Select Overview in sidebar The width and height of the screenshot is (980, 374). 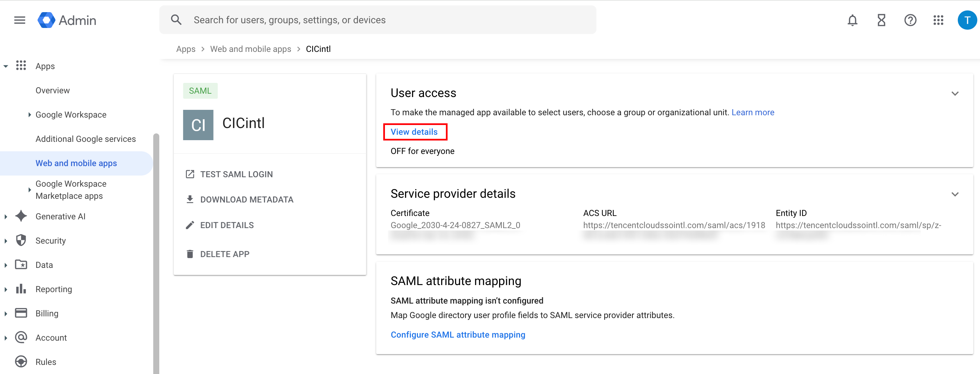click(53, 91)
